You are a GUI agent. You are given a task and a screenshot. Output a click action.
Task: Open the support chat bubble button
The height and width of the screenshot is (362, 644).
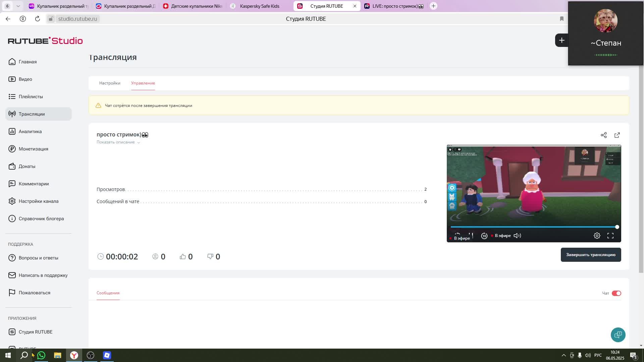618,335
